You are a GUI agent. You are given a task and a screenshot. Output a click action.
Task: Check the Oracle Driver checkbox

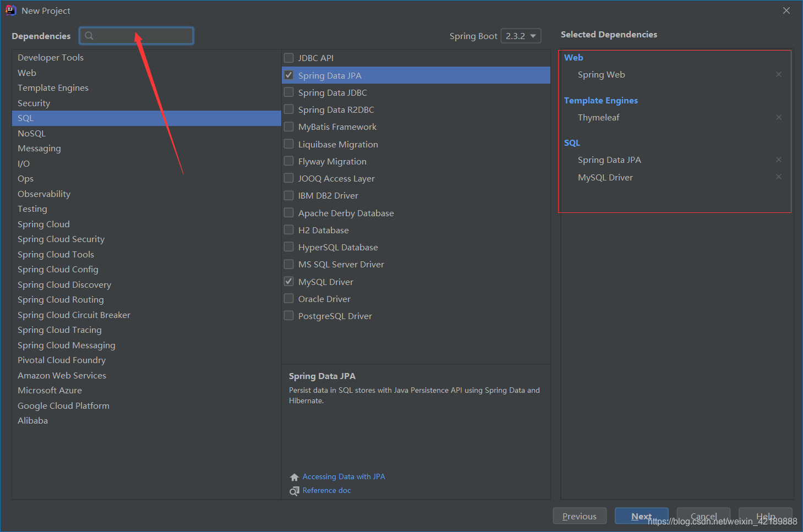[x=288, y=298]
